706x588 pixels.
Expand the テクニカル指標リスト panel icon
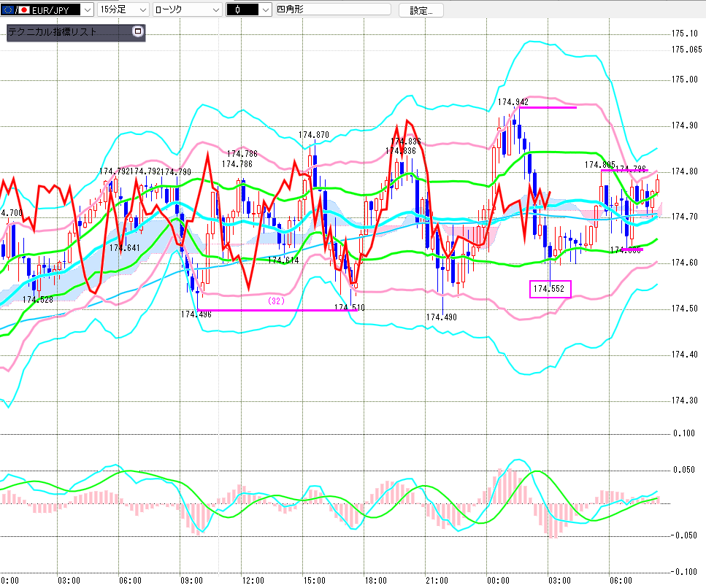click(x=137, y=32)
